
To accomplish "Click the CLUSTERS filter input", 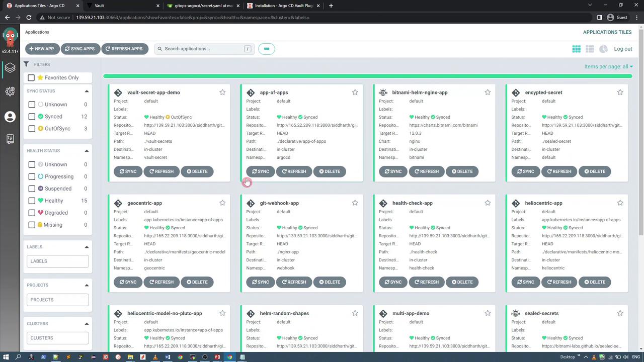I will pyautogui.click(x=58, y=338).
